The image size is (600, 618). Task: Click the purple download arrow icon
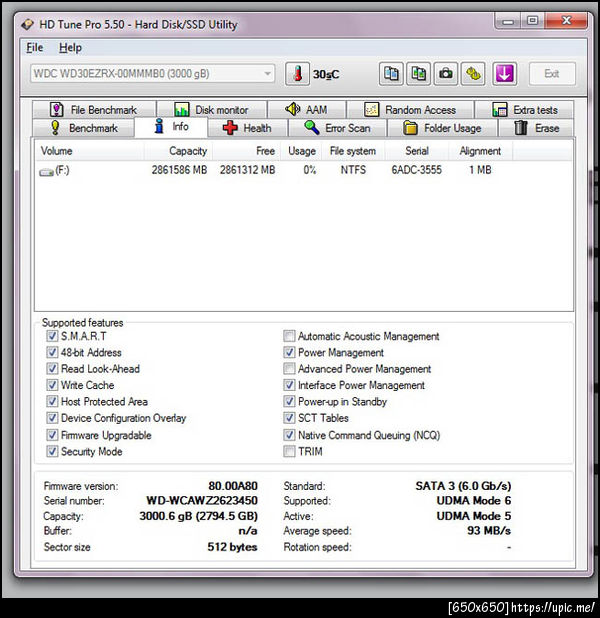[505, 74]
